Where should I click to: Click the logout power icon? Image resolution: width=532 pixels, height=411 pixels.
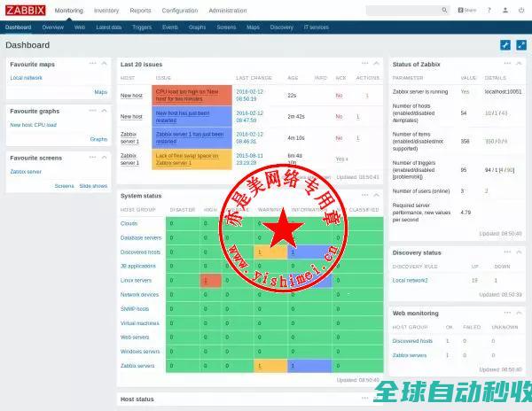520,11
